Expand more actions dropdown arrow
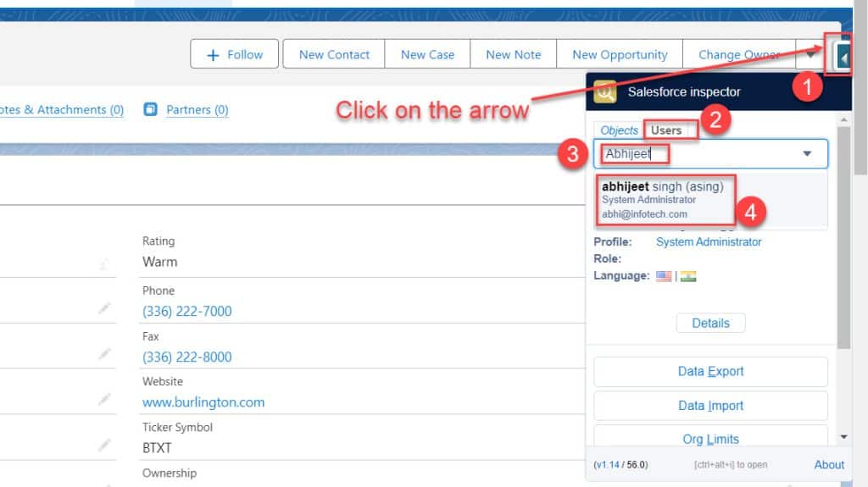This screenshot has height=487, width=868. tap(810, 54)
